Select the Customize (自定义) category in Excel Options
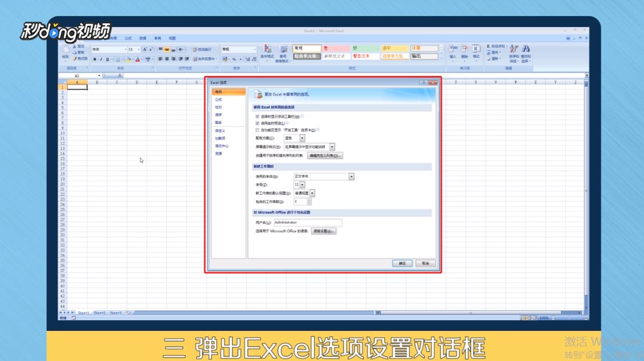 220,130
